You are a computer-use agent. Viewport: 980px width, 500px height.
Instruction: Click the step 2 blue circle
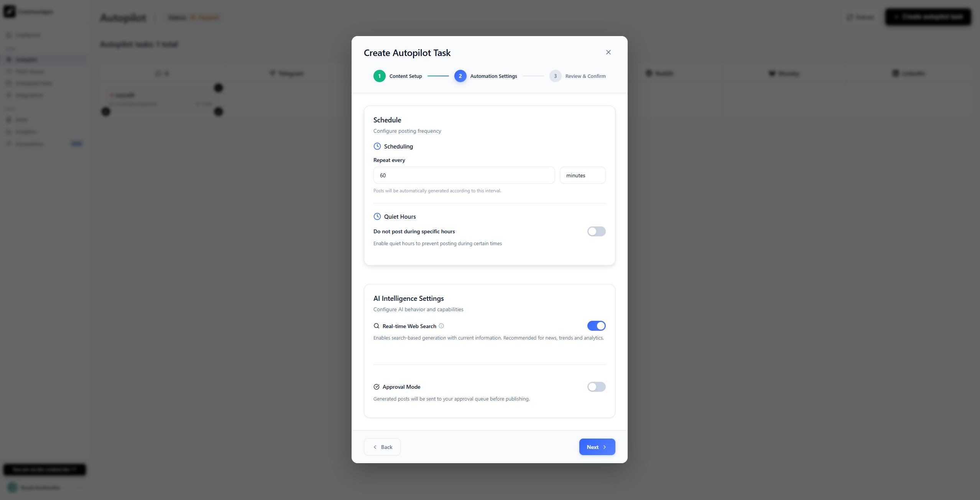click(460, 76)
